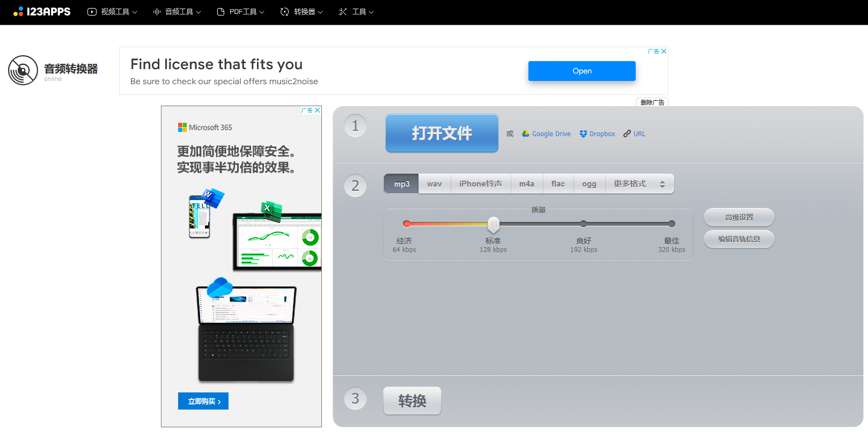Select the m4a format tab
The image size is (868, 438).
pos(527,184)
